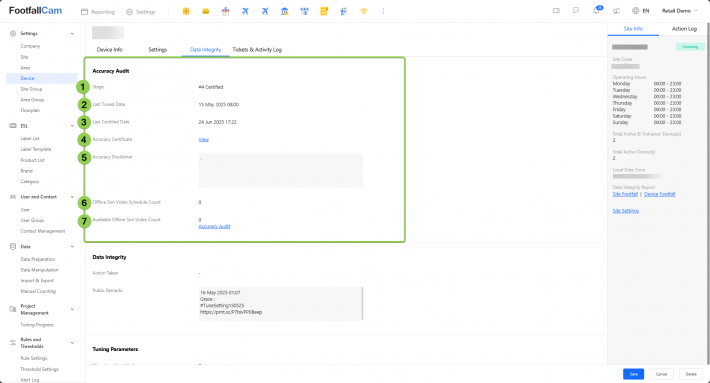Screen dimensions: 710x383
Task: Click the Rules and Thresholds sliders icon
Action: pos(13,343)
